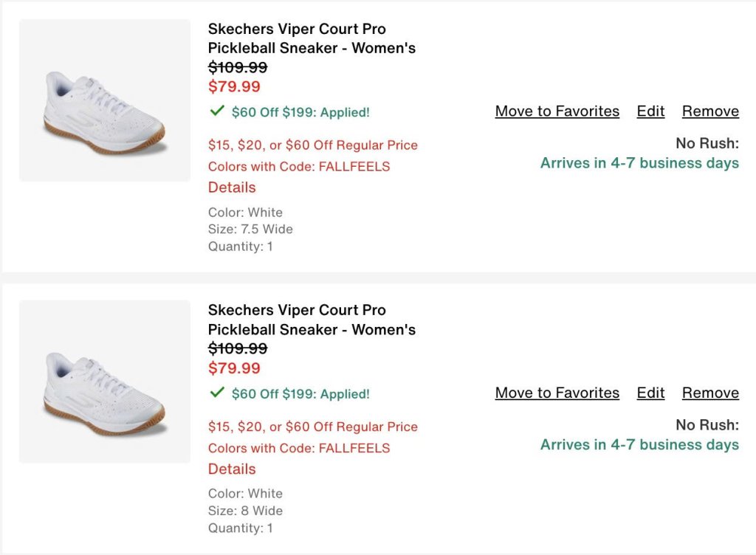756x555 pixels.
Task: Remove the 8 Wide sneaker from cart
Action: click(x=710, y=393)
